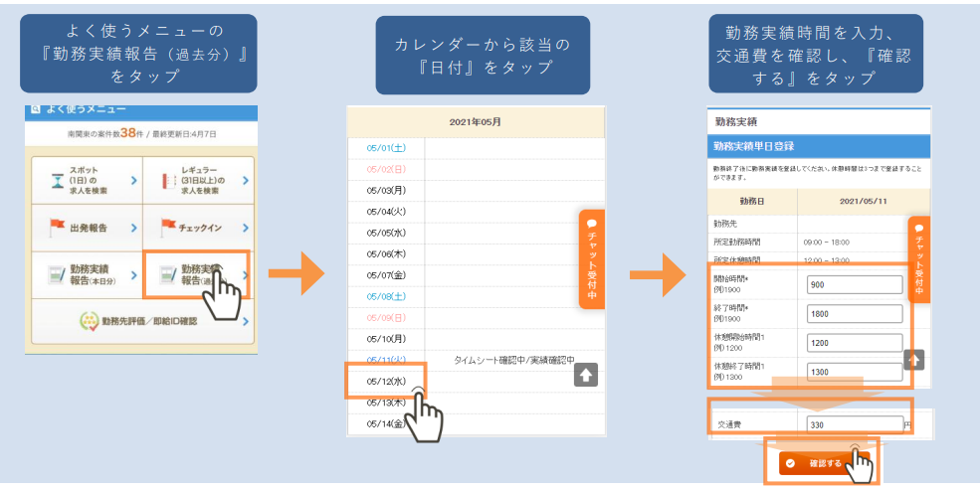Expand スポット search via its chevron

coord(133,182)
